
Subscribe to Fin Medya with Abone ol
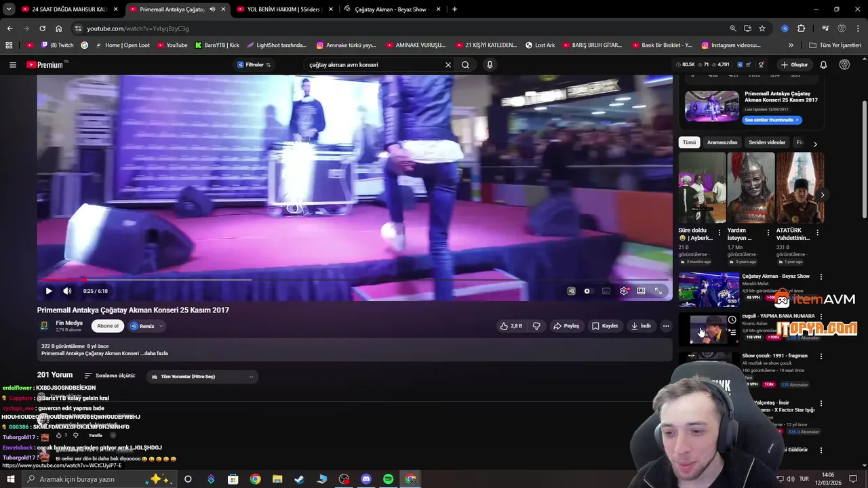107,326
